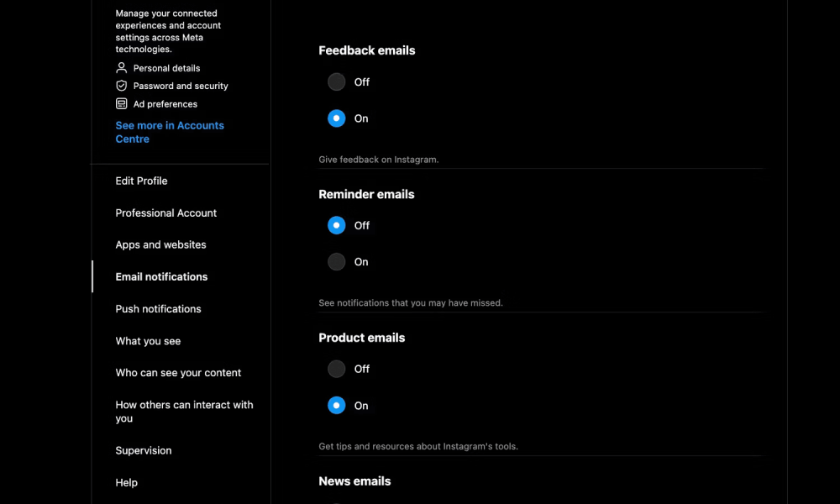Screen dimensions: 840x504
Task: Open Who can see your content
Action: tap(178, 373)
